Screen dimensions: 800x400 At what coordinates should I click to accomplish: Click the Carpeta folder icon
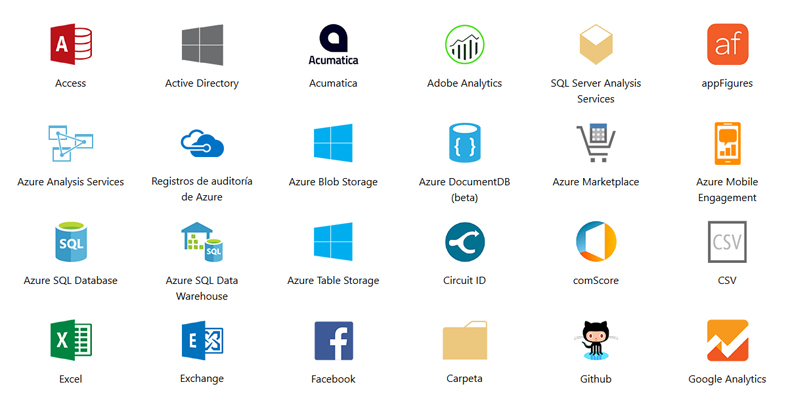(464, 340)
